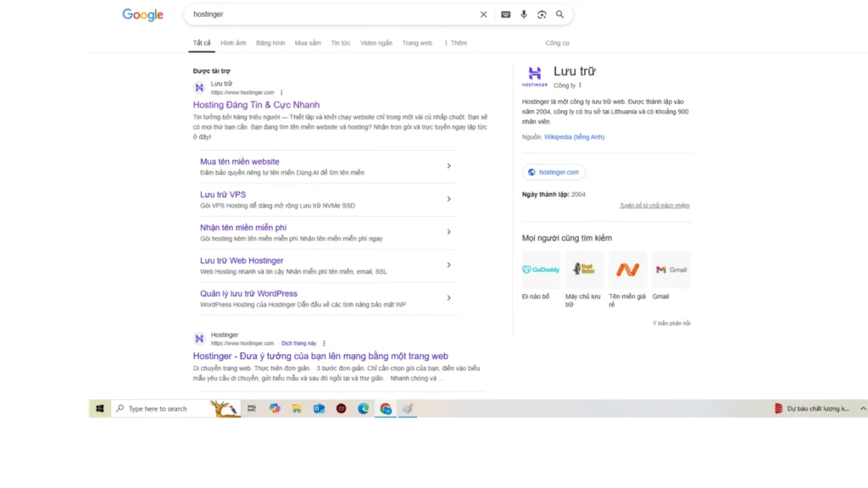Image resolution: width=868 pixels, height=488 pixels.
Task: Search by image with camera lens icon
Action: [x=542, y=14]
